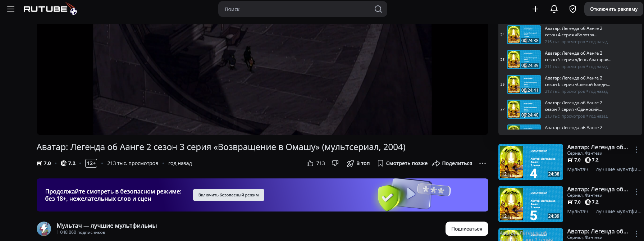Click 1 048 060 подписчиков text
The height and width of the screenshot is (241, 644).
(x=81, y=232)
